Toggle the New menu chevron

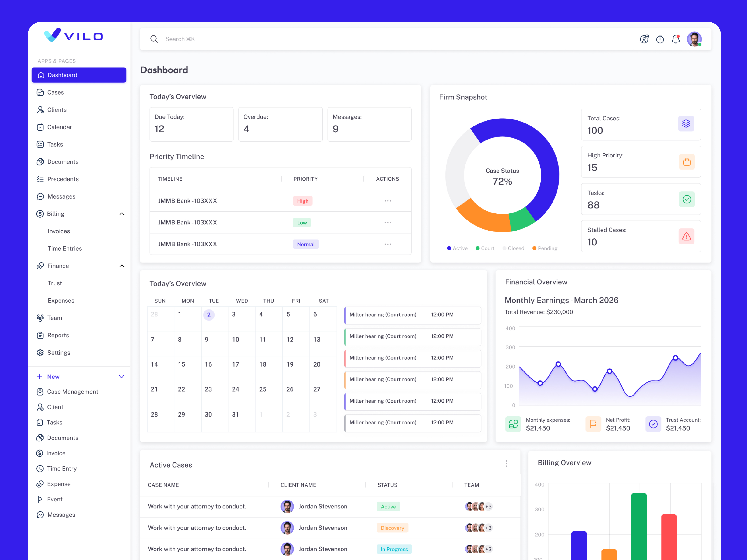122,377
